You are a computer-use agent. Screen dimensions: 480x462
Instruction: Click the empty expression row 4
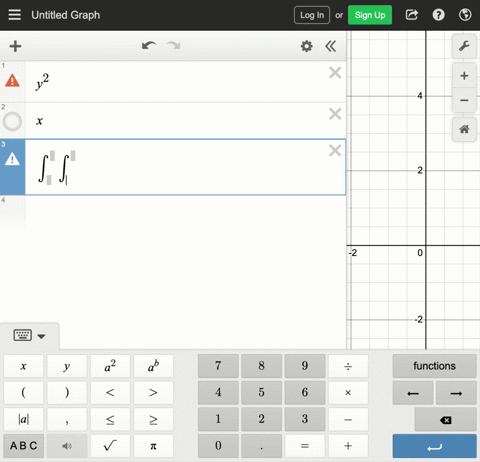point(173,213)
